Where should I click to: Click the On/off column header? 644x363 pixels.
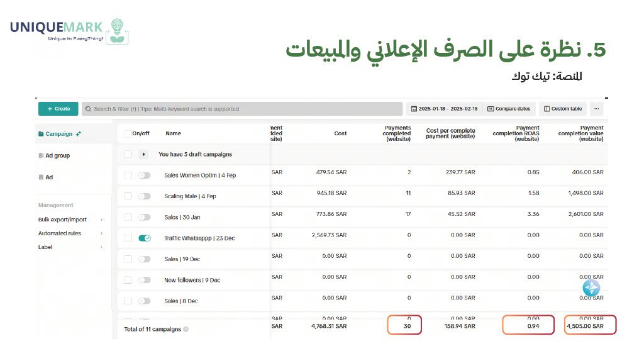pyautogui.click(x=141, y=133)
